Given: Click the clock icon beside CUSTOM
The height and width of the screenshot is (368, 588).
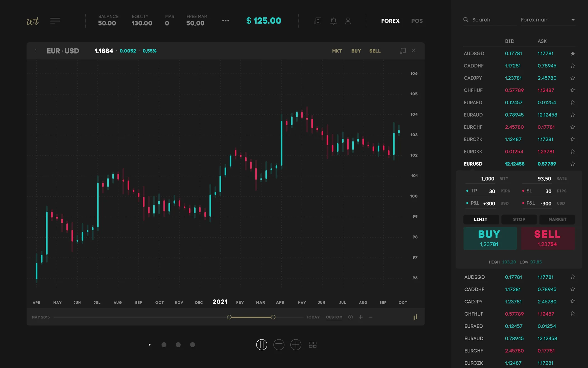Looking at the screenshot, I should pyautogui.click(x=350, y=317).
